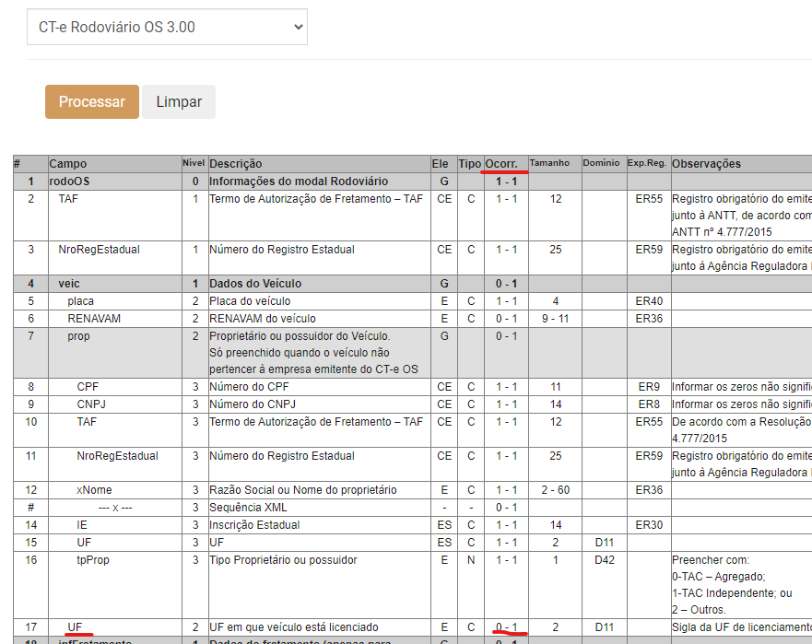Click the Limpar button
The height and width of the screenshot is (644, 812).
tap(179, 102)
